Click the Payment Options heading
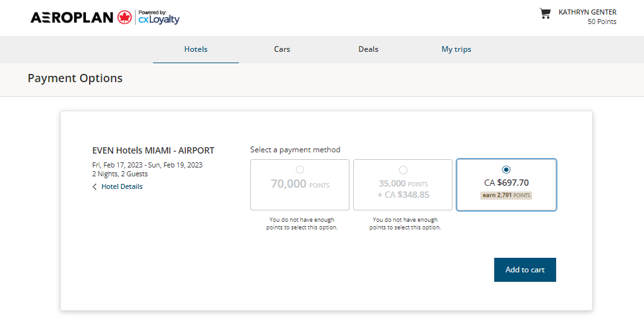This screenshot has width=644, height=321. click(x=75, y=78)
